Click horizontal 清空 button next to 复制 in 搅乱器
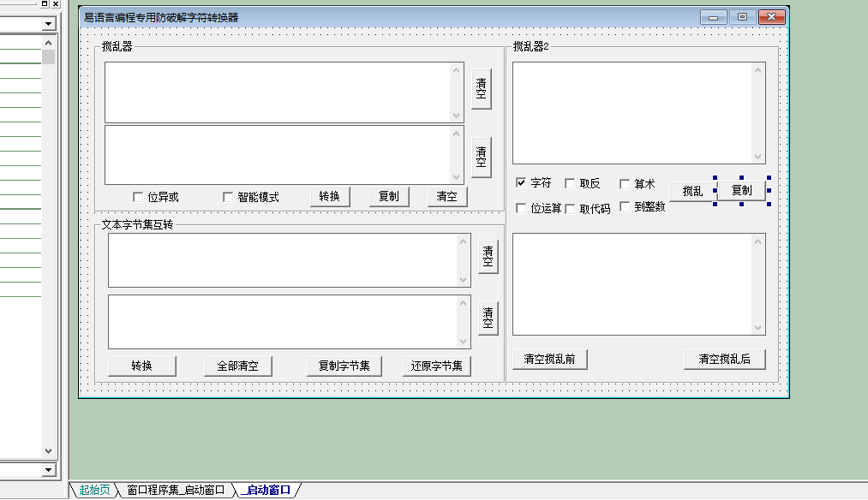The image size is (868, 500). pyautogui.click(x=447, y=196)
